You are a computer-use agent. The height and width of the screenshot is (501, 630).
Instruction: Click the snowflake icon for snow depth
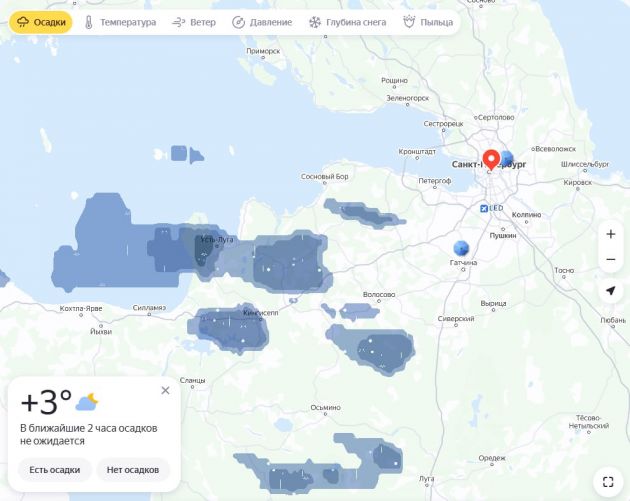[315, 22]
